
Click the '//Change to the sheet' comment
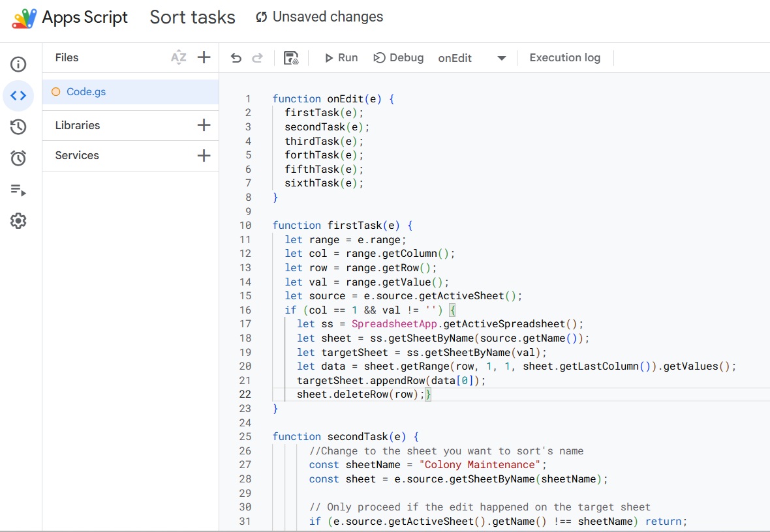point(446,451)
